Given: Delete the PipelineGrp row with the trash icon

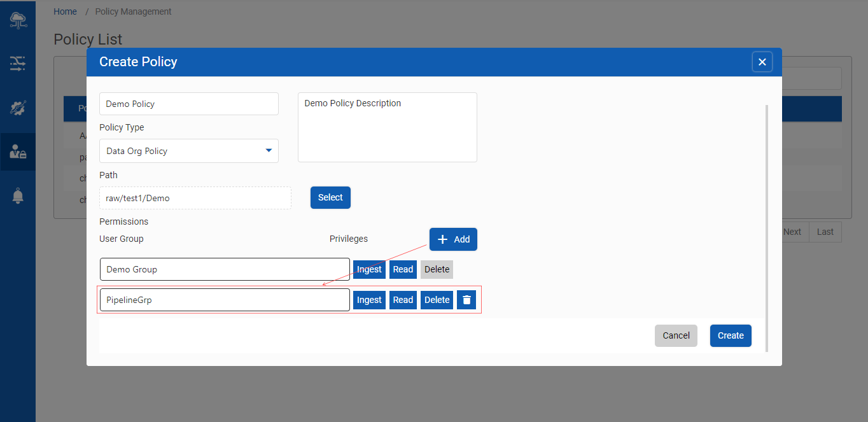Looking at the screenshot, I should pos(466,300).
